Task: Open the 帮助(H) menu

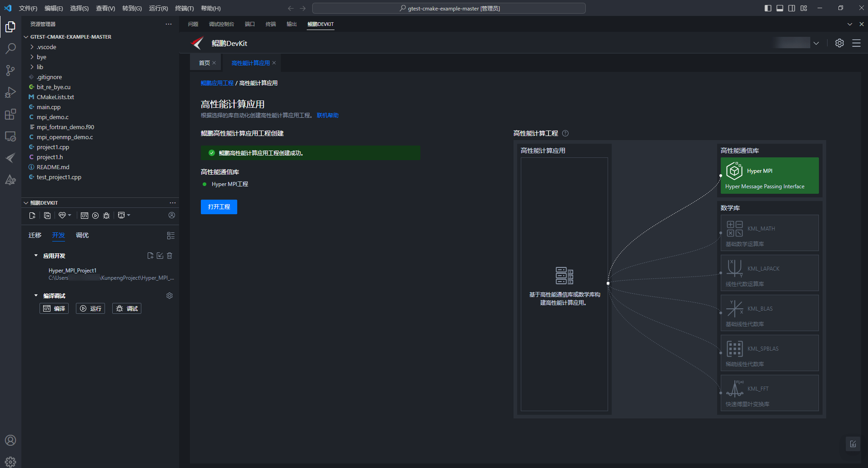Action: [211, 8]
